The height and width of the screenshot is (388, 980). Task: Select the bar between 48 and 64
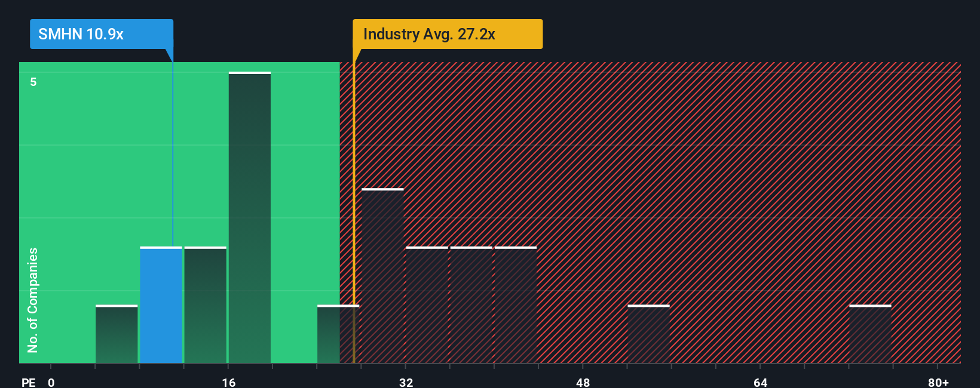pos(648,334)
